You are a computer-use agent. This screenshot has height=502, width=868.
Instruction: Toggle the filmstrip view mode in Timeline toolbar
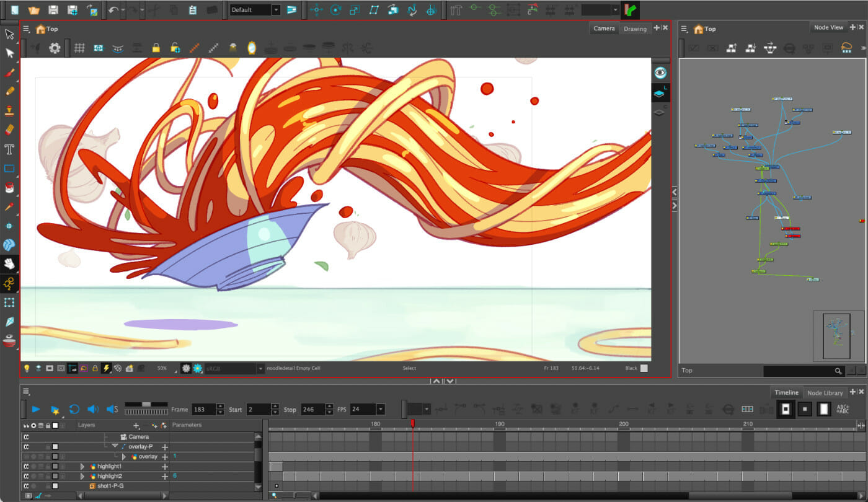click(747, 409)
